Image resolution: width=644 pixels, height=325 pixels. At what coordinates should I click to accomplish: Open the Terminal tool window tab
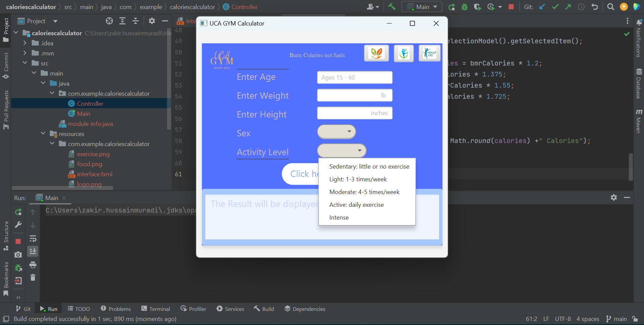coord(156,309)
